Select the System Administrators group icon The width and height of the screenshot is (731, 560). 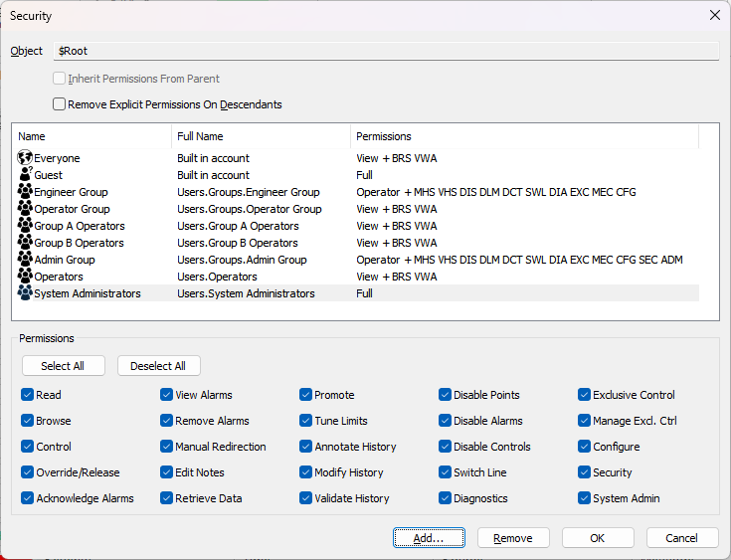[25, 293]
